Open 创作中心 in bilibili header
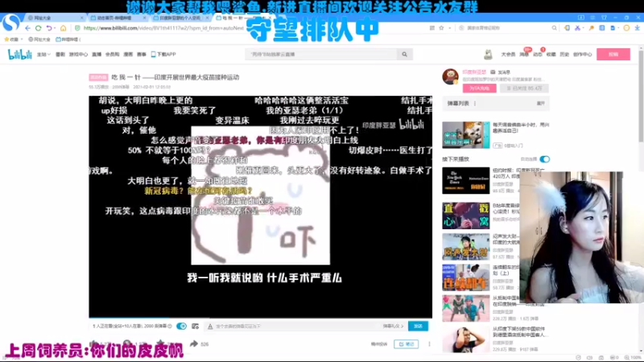 (582, 54)
